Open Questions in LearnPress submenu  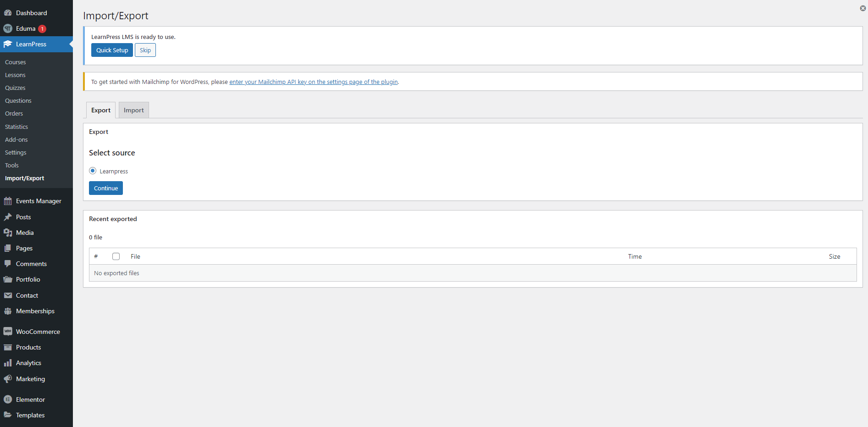(x=18, y=100)
